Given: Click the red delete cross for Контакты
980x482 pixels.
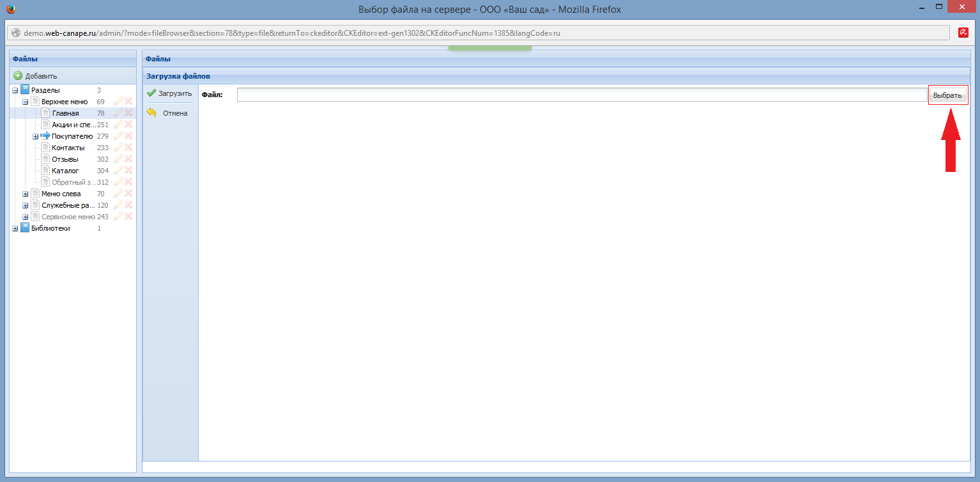Looking at the screenshot, I should pyautogui.click(x=128, y=148).
